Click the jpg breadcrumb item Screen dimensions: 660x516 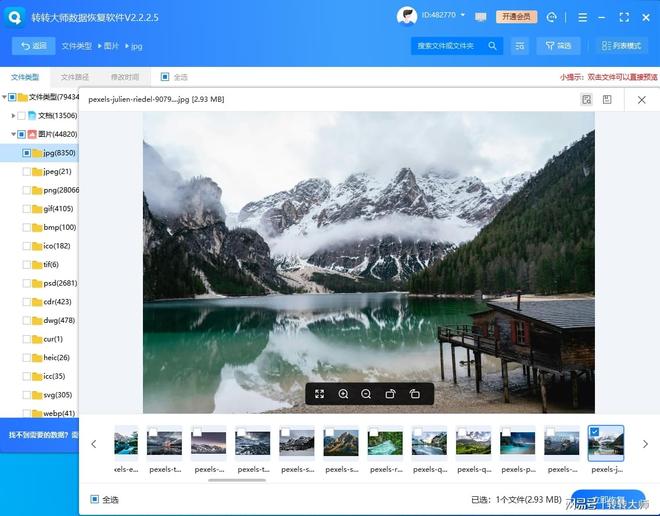[x=136, y=46]
